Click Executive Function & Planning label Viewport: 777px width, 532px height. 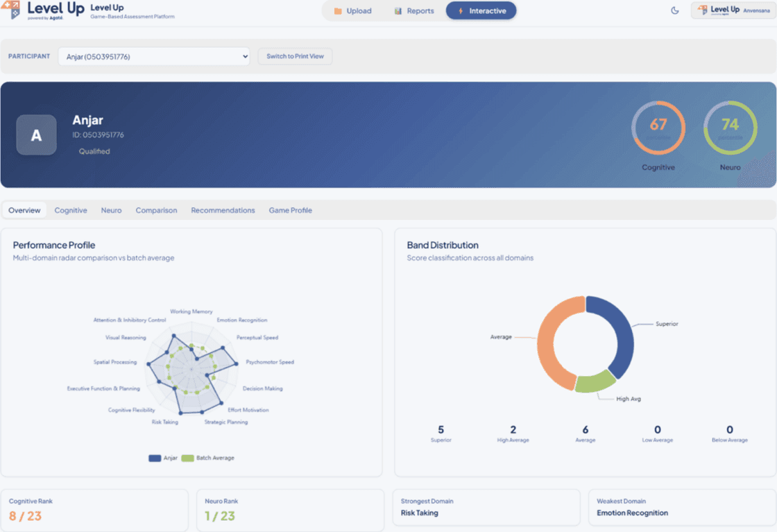coord(103,388)
